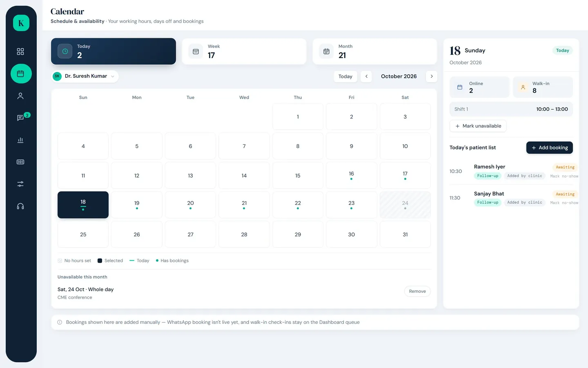The image size is (588, 368).
Task: Click Ramesh Iyer's Awaiting status badge
Action: click(x=565, y=167)
